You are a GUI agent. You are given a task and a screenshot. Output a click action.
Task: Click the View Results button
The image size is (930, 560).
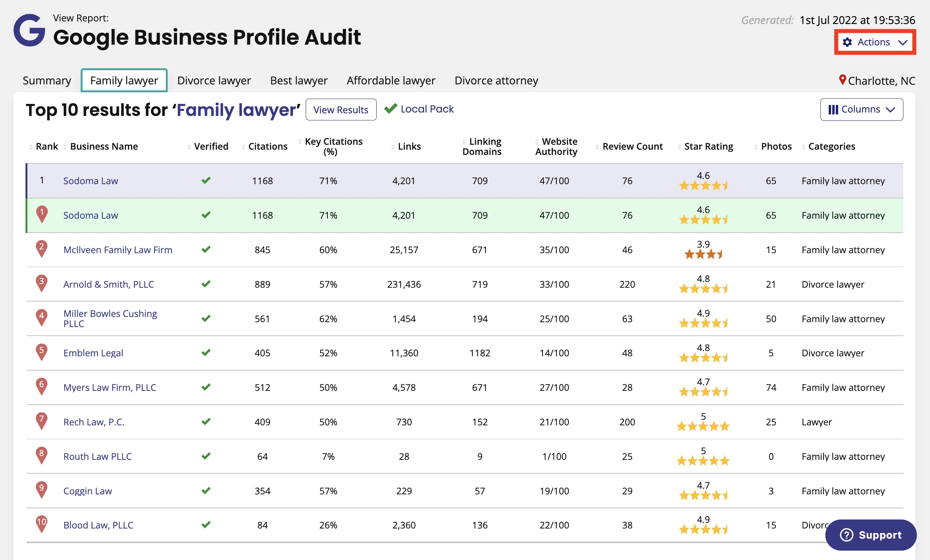[x=341, y=110]
